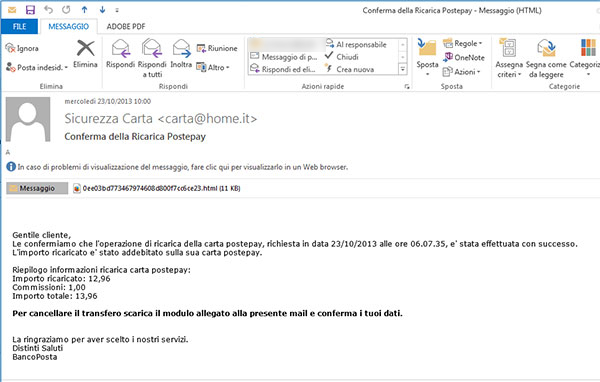Click the Redo arrow in quick access toolbar
Screen dimensions: 600x382
click(x=66, y=10)
